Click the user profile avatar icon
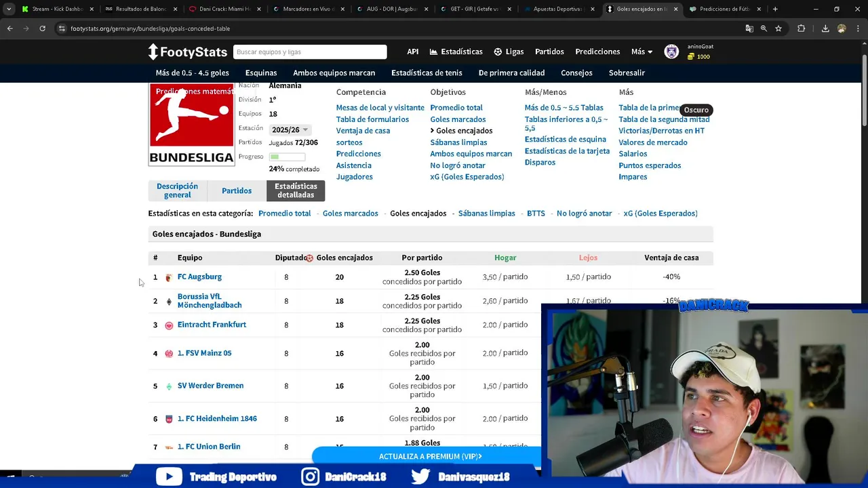Screen dimensions: 868x488 pyautogui.click(x=671, y=52)
